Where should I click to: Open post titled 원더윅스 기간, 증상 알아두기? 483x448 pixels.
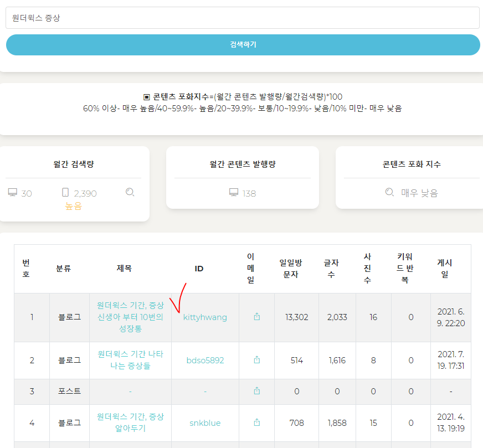click(130, 423)
